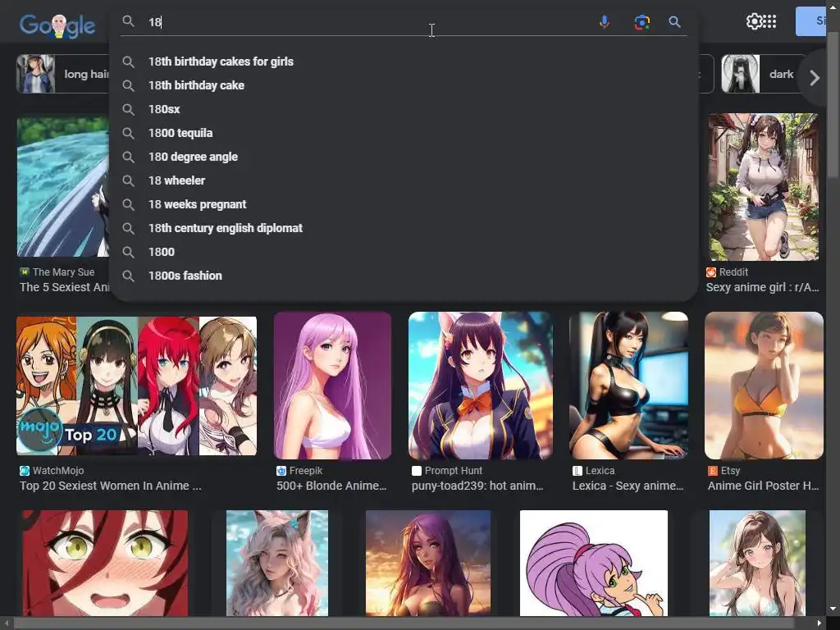Click the vertical scrollbar down arrow
The image size is (840, 630).
point(833,609)
